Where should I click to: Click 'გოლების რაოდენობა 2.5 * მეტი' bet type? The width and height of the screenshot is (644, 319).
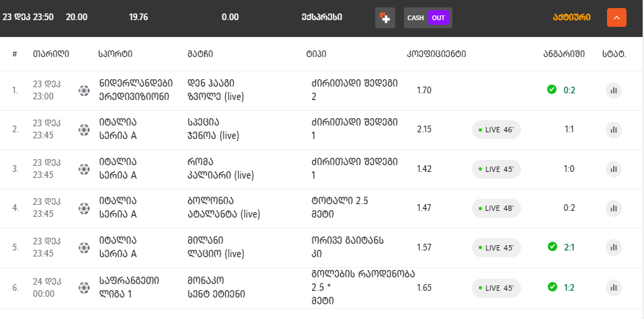364,287
